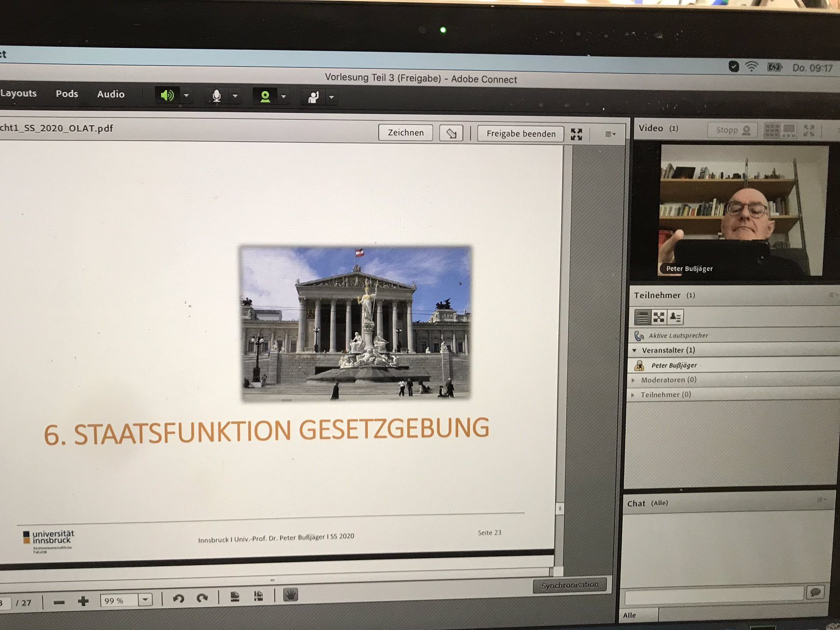This screenshot has height=630, width=840.
Task: Click the green speaker audio icon
Action: [167, 95]
